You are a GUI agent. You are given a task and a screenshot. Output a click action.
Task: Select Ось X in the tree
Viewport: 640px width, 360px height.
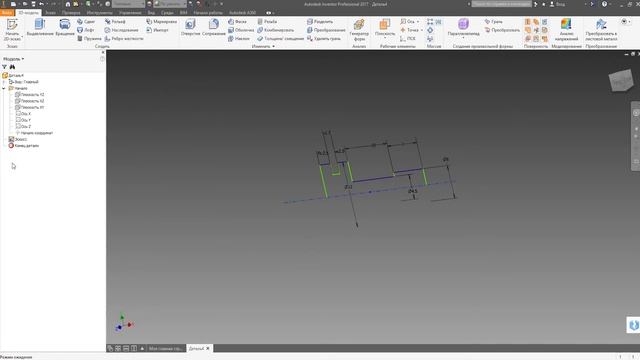[x=23, y=114]
